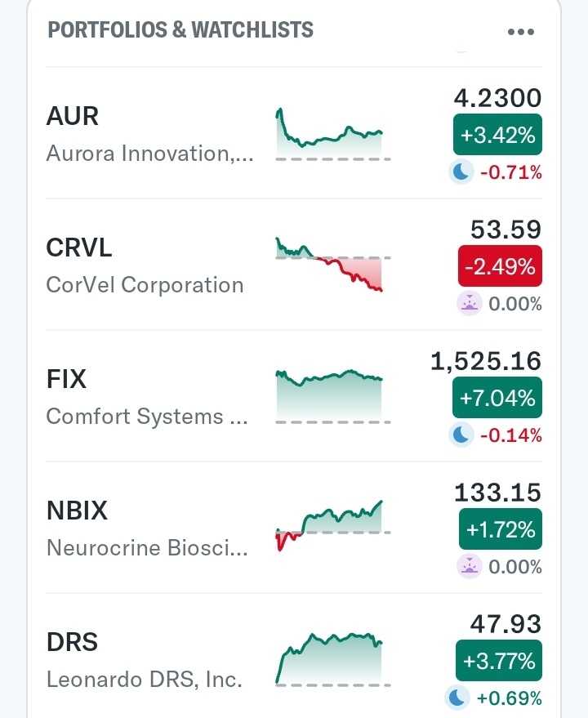
Task: Click the +3.77% change badge for DRS
Action: [x=498, y=662]
